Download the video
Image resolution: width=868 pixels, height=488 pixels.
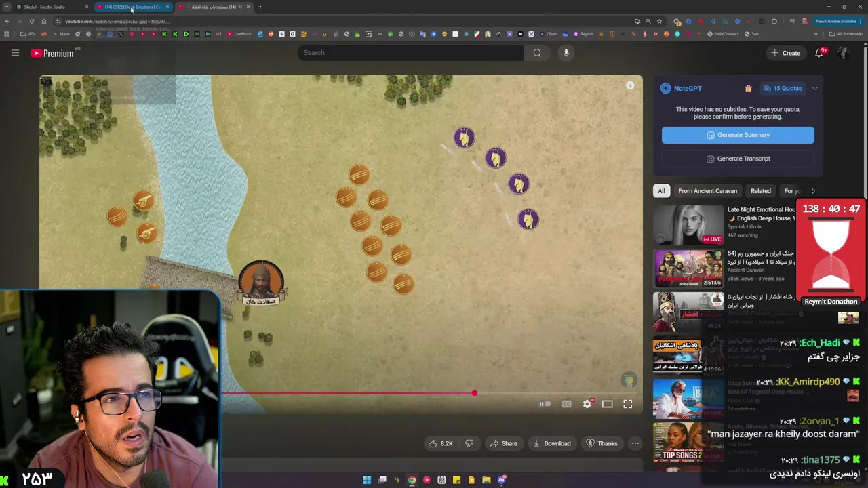[552, 443]
